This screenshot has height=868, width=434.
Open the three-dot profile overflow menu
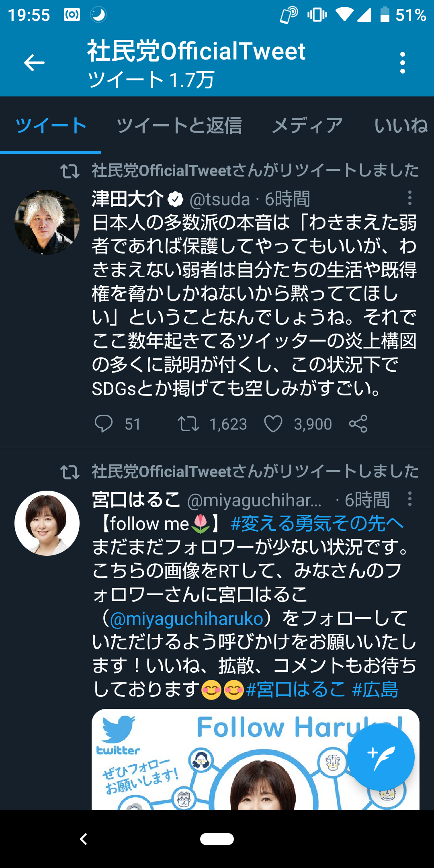click(402, 63)
